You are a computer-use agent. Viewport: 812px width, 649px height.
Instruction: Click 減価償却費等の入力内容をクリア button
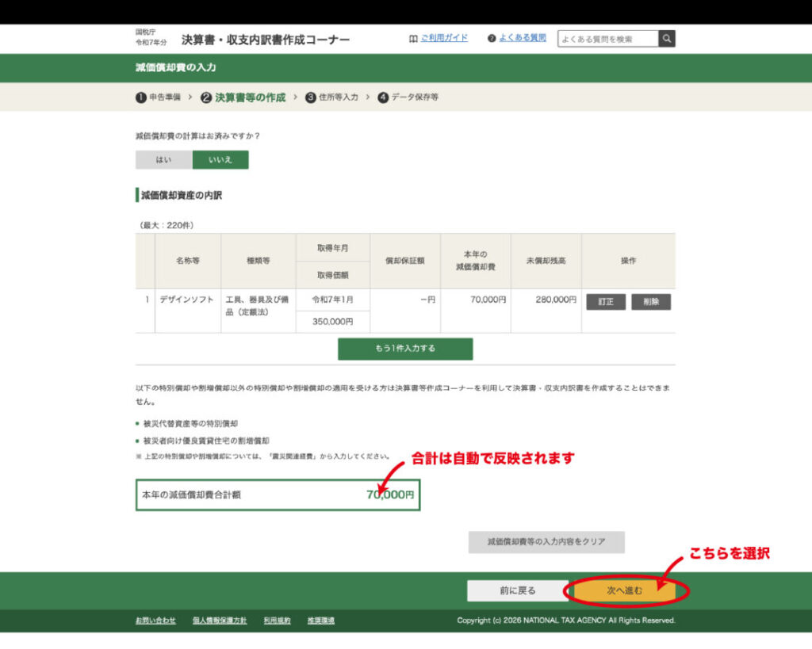pyautogui.click(x=546, y=542)
